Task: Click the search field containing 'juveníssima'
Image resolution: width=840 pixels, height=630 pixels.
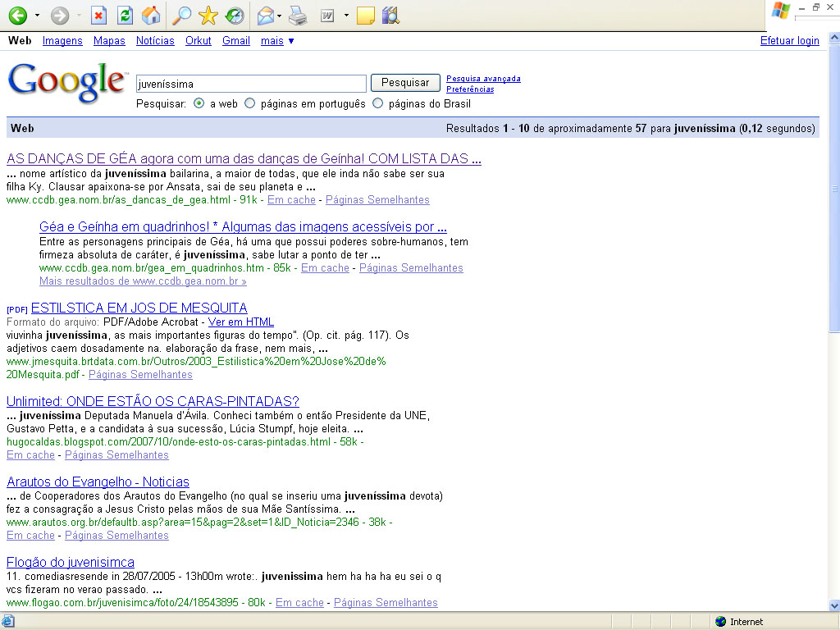Action: (x=250, y=84)
